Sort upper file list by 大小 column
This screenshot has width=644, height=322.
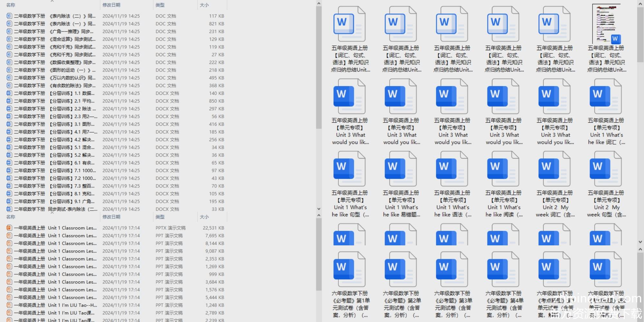pos(204,5)
